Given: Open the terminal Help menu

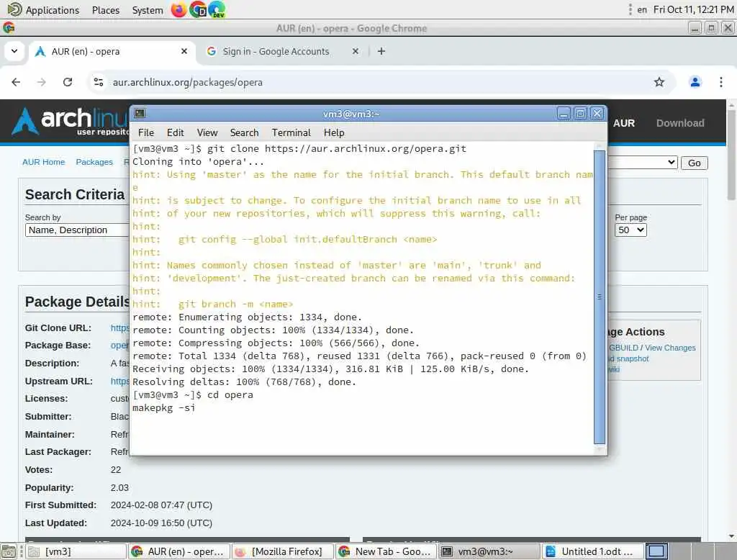Looking at the screenshot, I should [x=334, y=132].
